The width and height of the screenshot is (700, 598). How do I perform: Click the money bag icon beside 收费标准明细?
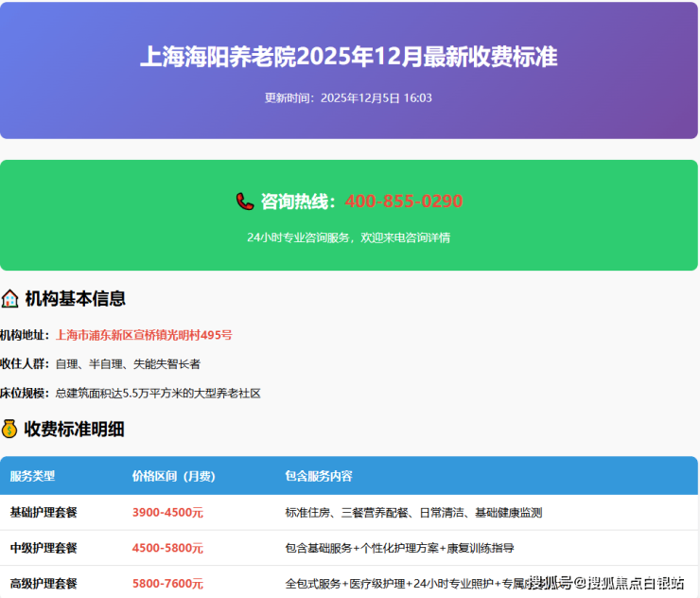[10, 430]
